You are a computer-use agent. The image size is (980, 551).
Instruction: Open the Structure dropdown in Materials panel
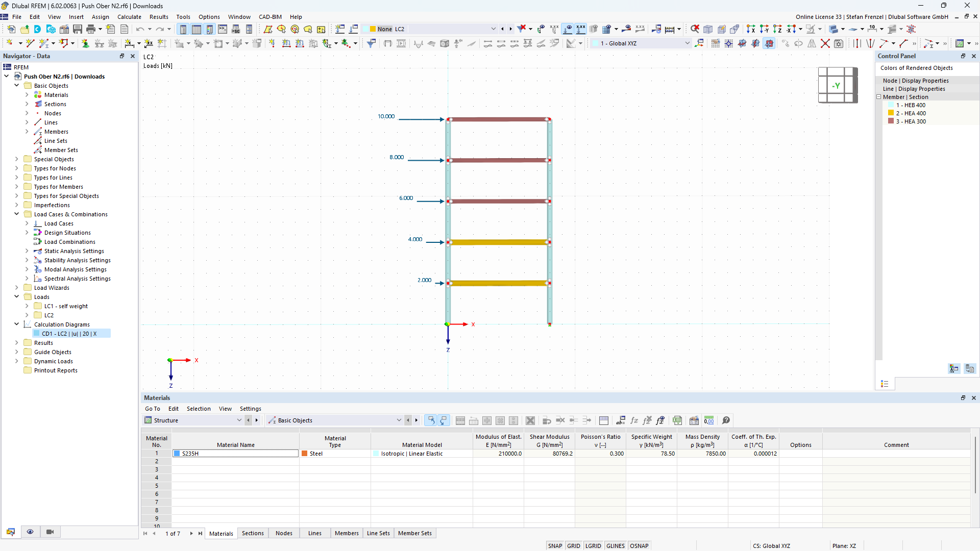pos(239,420)
